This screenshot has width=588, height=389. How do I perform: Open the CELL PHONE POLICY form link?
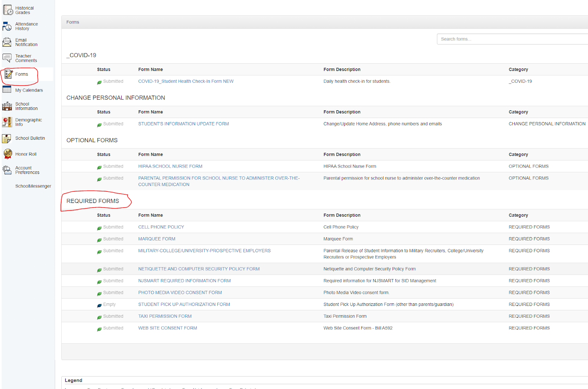tap(161, 227)
